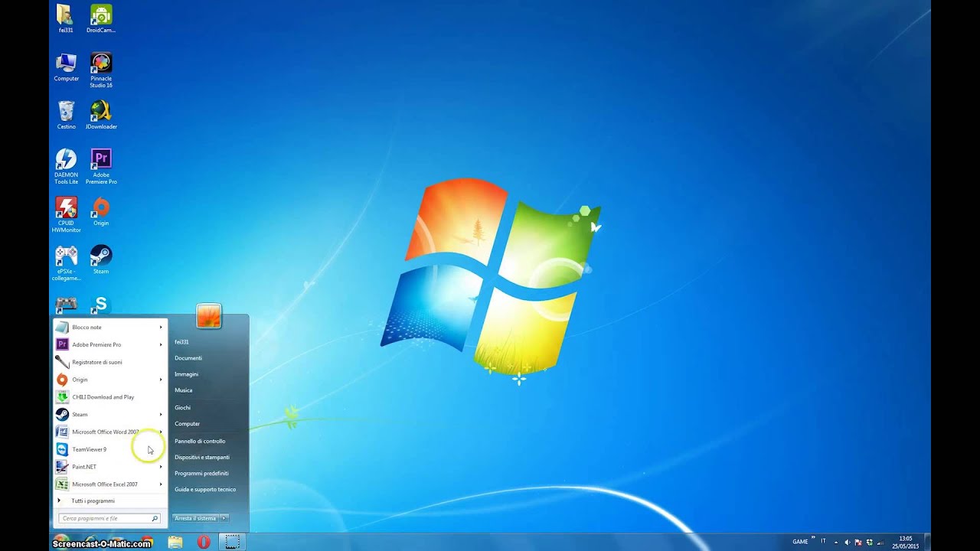
Task: Open Immagini in Start menu
Action: point(186,374)
